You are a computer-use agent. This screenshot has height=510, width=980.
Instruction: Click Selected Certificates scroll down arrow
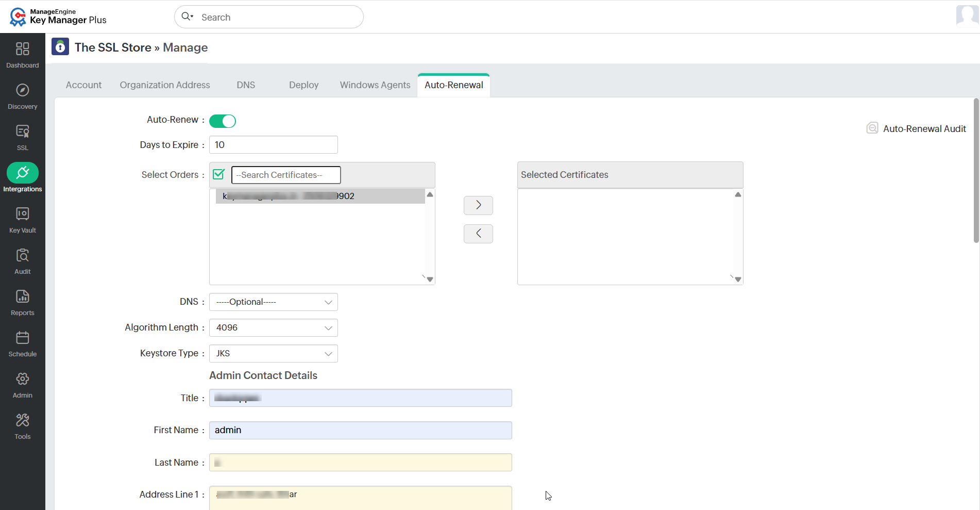click(738, 279)
